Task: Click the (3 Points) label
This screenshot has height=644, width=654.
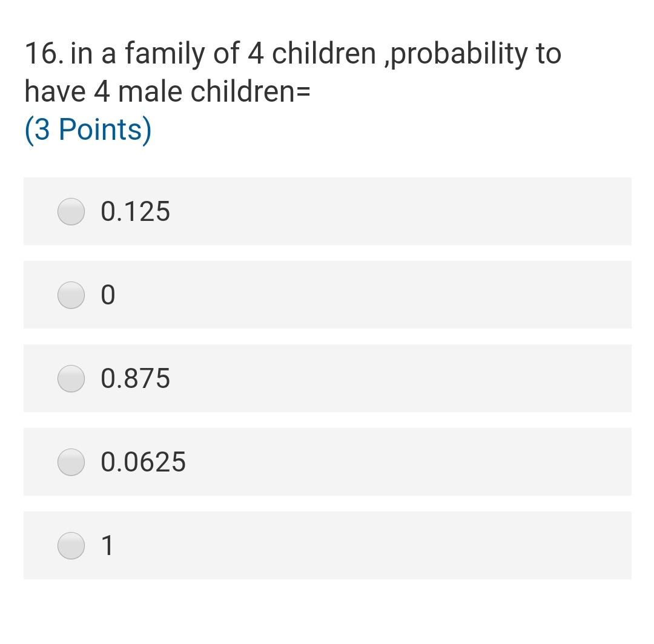Action: (x=88, y=128)
